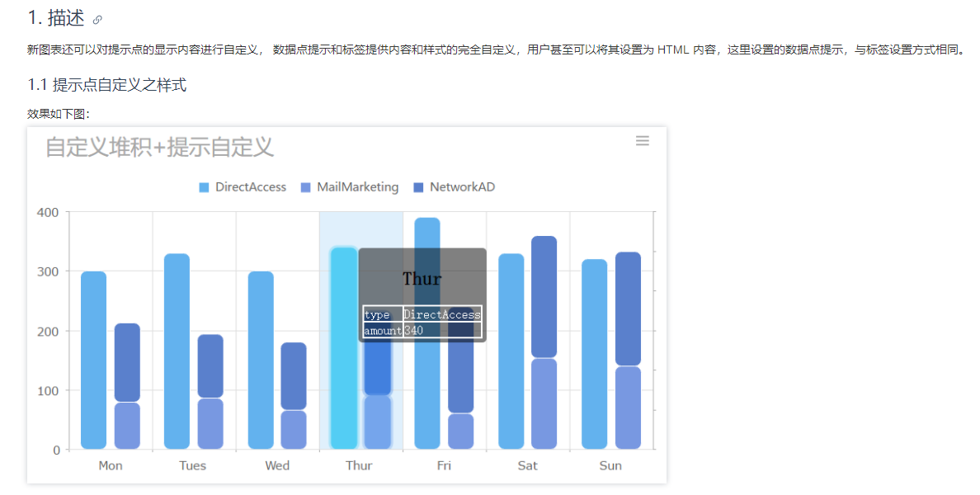Screen dimensions: 980x495
Task: Click Sat NetworkAD dark blue bar segment
Action: pos(544,297)
